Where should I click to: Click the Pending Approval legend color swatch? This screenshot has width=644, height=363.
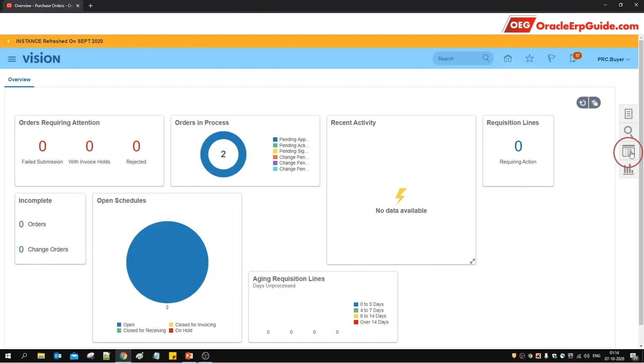pos(275,139)
